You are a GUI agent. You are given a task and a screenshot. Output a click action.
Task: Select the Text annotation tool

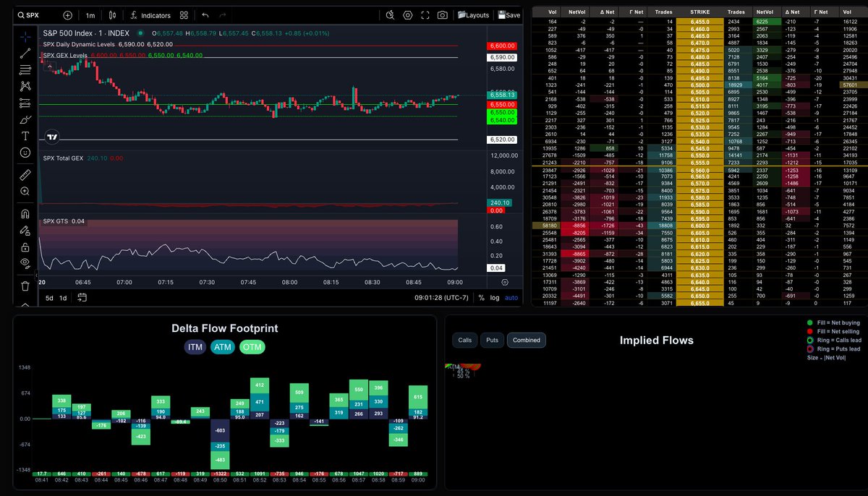tap(25, 136)
